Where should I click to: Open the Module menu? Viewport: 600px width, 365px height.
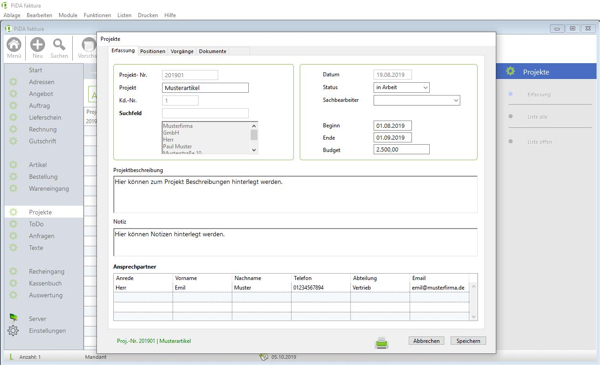click(68, 15)
